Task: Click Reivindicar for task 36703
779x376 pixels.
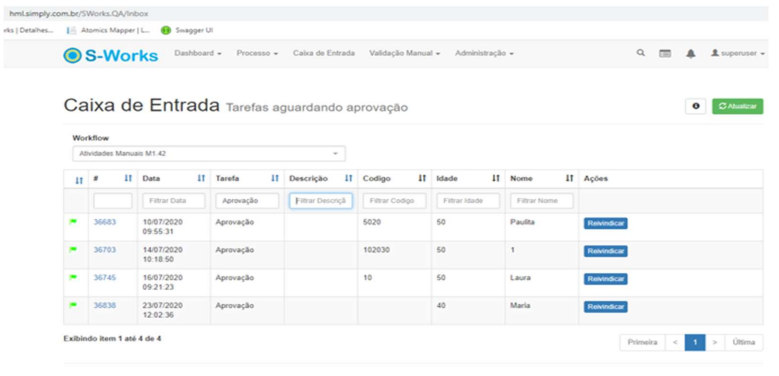Action: (605, 251)
